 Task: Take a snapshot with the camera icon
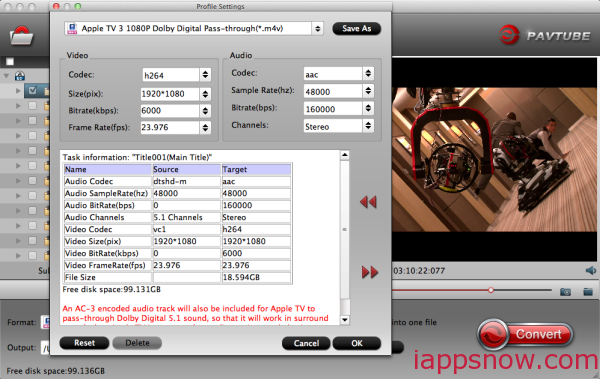[x=565, y=292]
